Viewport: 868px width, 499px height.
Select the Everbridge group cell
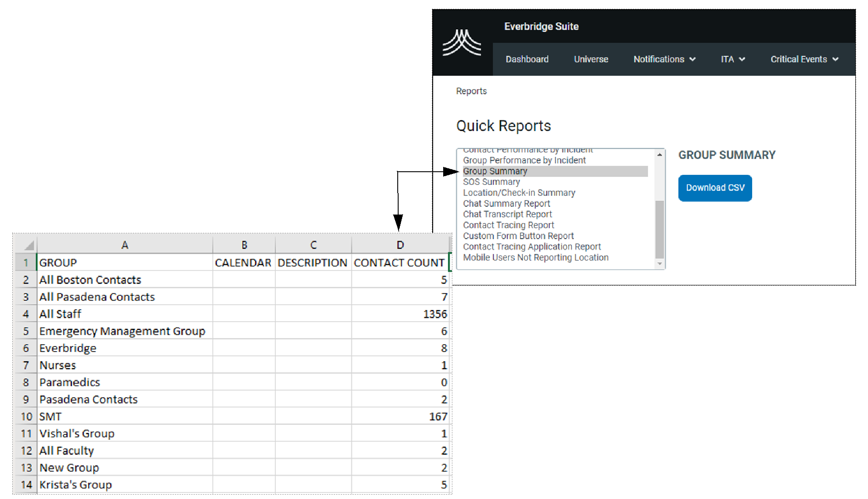(125, 348)
